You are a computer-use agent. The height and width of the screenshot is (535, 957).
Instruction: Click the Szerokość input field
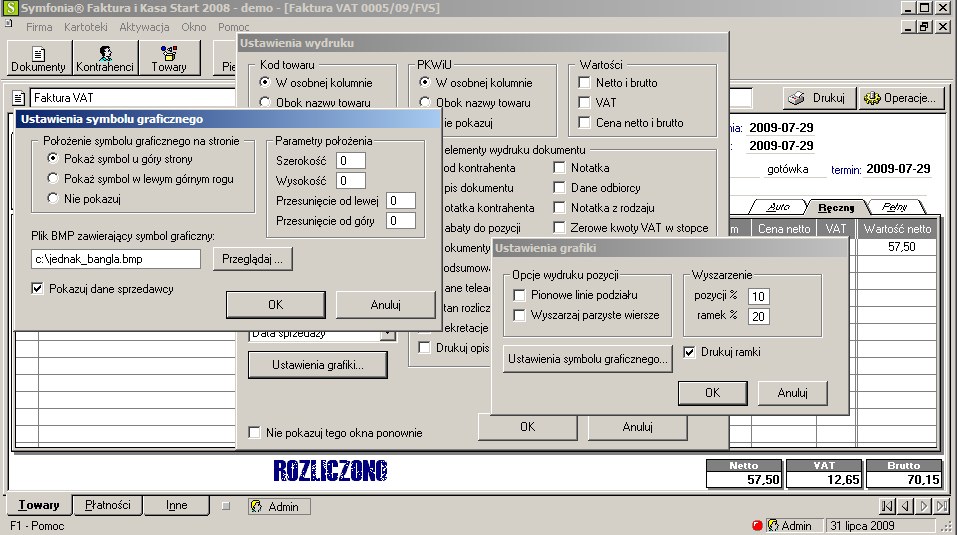(x=351, y=160)
